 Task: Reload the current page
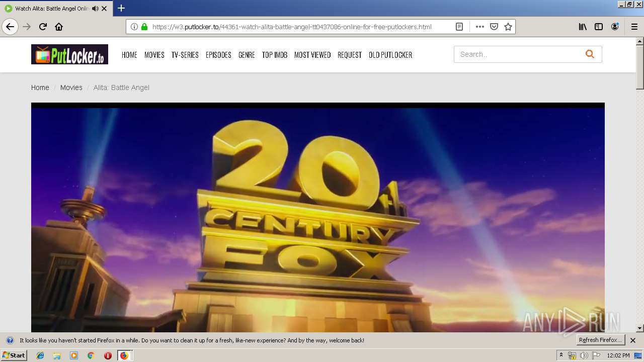click(x=43, y=27)
